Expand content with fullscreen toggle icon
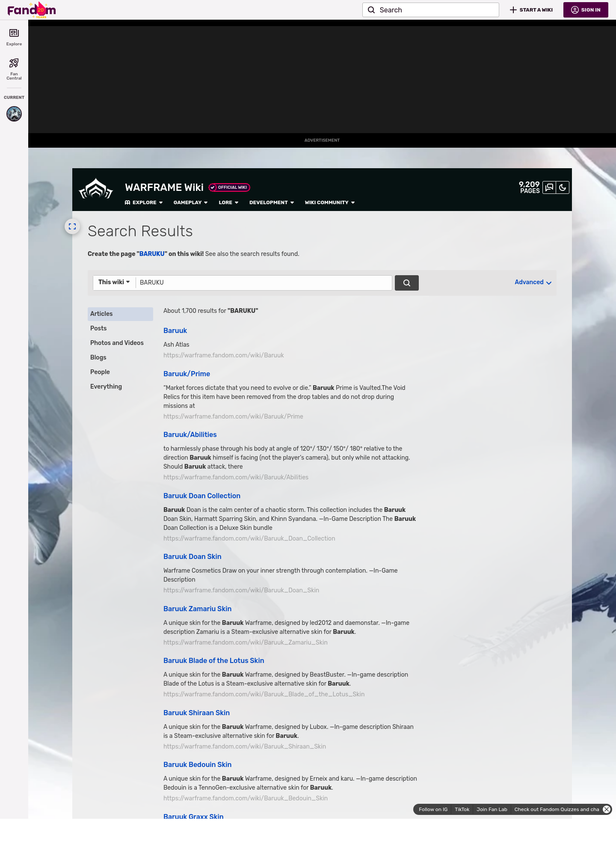This screenshot has height=856, width=616. pos(72,226)
